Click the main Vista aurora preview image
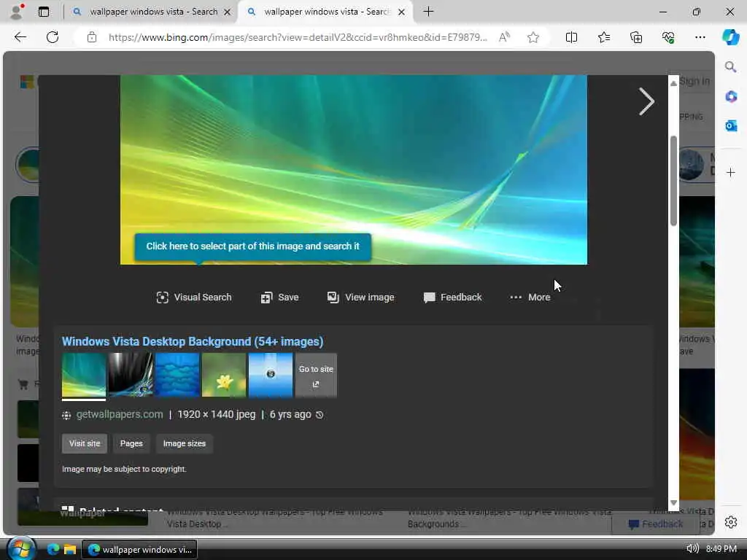Screen dimensions: 747x560 point(354,169)
